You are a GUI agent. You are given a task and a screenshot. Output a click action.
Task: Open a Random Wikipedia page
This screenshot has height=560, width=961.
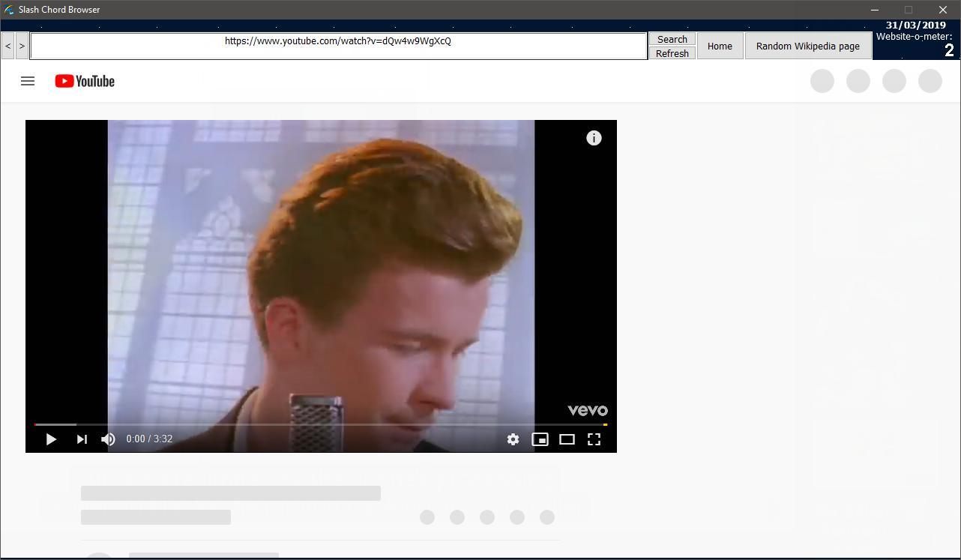tap(808, 46)
